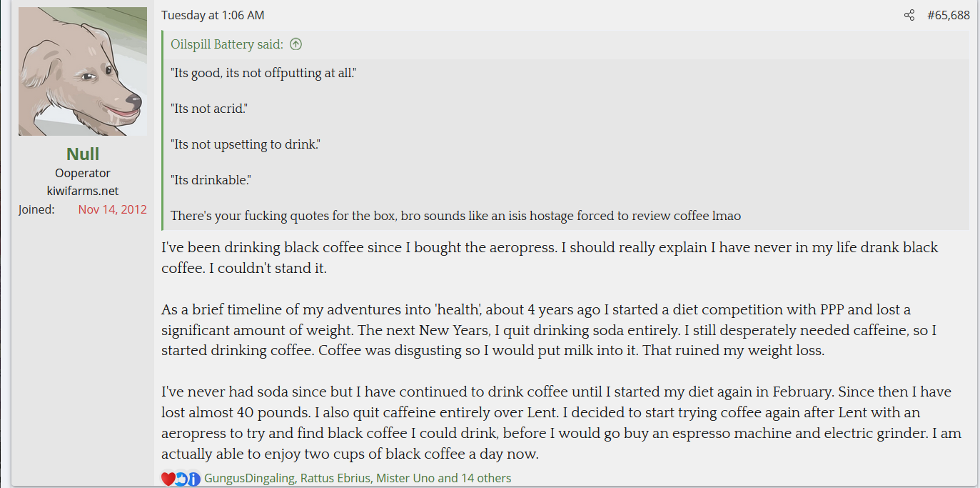Click the quoted line "Its drinkable."
The image size is (980, 488).
pyautogui.click(x=211, y=180)
